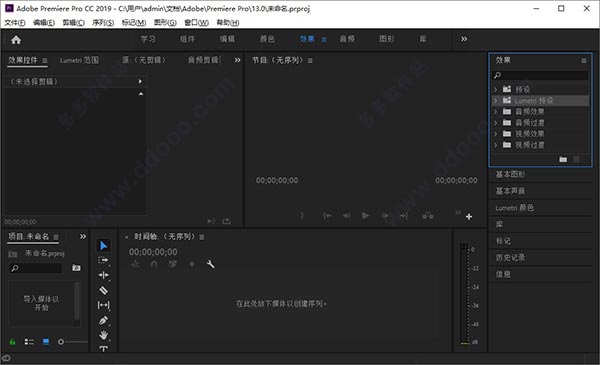Show more workspaces via overflow chevron

click(464, 39)
